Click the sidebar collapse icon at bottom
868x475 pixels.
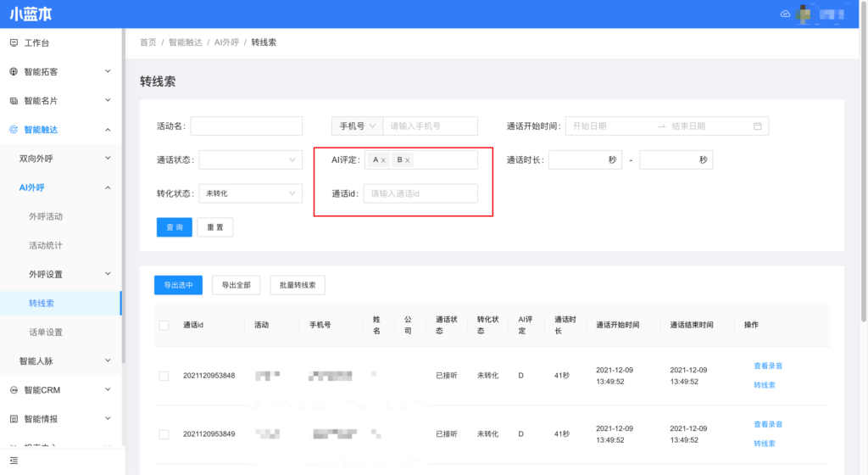click(14, 460)
